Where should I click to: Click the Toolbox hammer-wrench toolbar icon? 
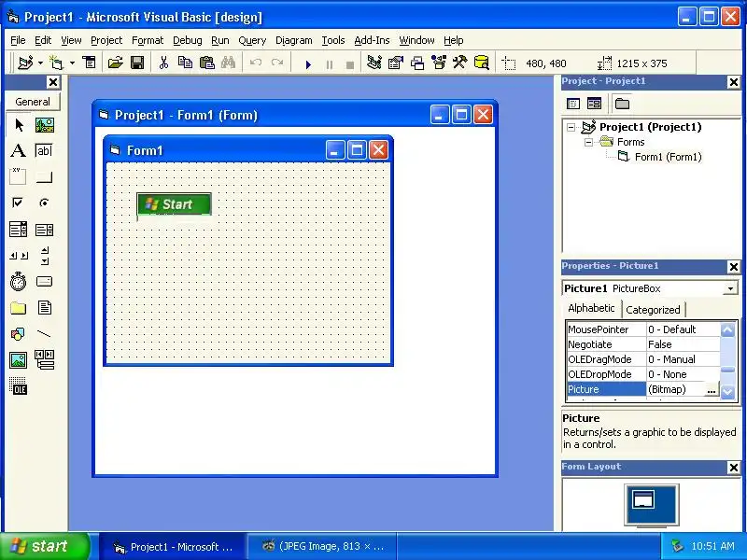(x=460, y=63)
